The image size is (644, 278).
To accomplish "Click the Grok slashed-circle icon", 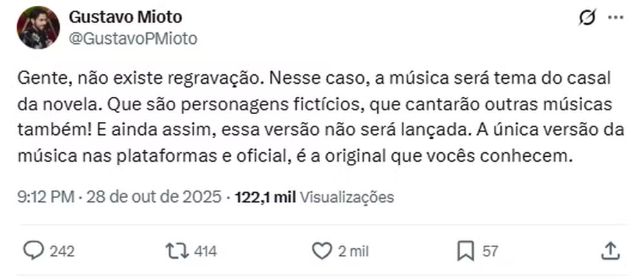I will click(587, 18).
